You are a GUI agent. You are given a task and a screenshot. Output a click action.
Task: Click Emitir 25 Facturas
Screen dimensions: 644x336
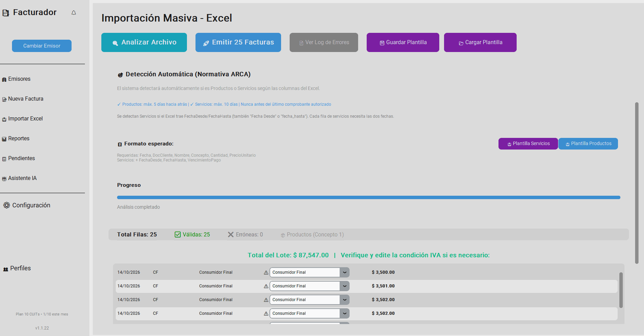pyautogui.click(x=238, y=42)
